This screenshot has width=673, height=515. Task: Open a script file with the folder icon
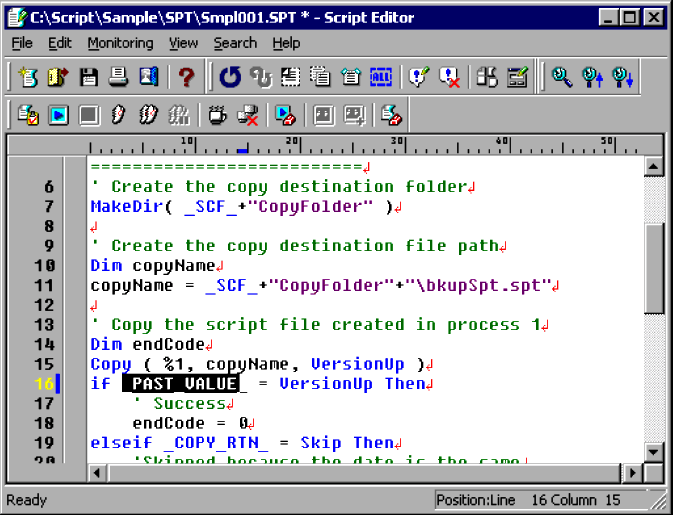point(58,78)
